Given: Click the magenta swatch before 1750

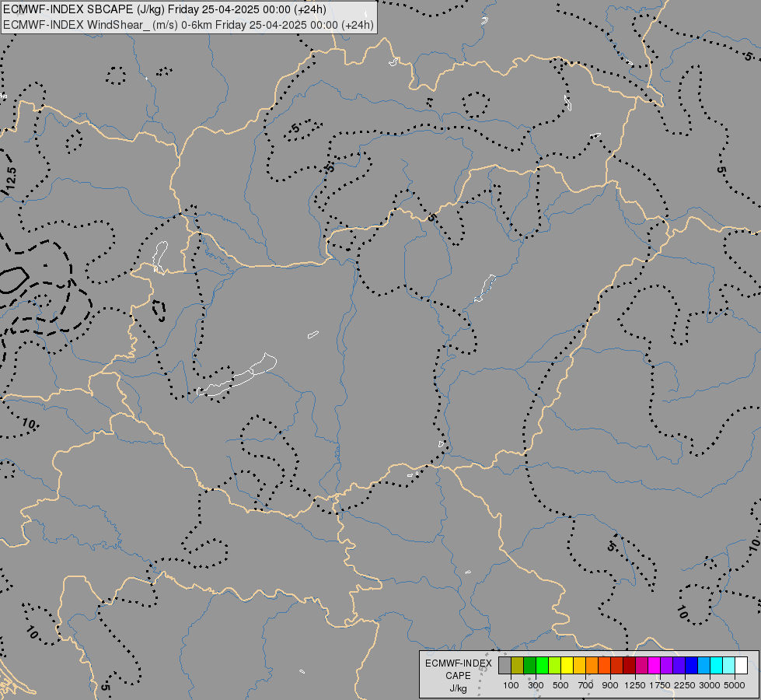Looking at the screenshot, I should (655, 666).
